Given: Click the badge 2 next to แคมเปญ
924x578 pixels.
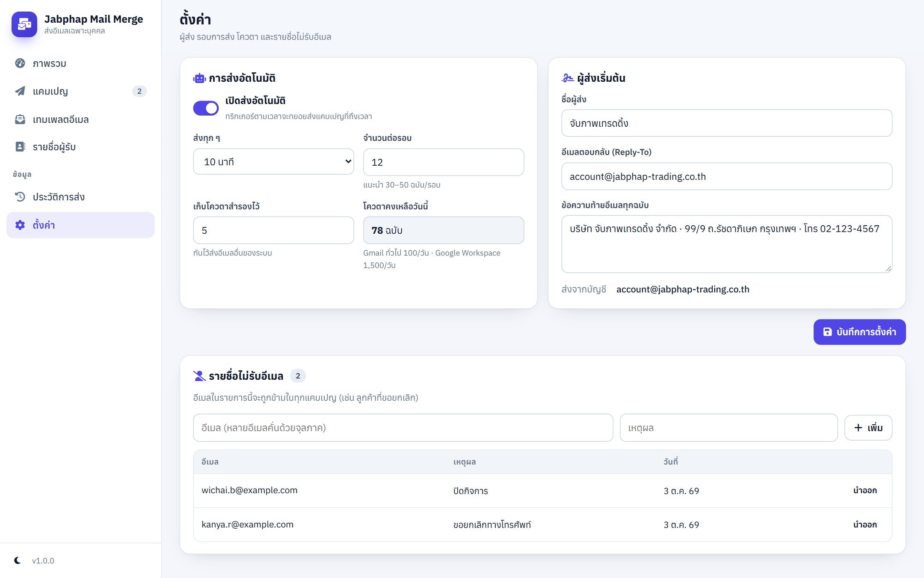Looking at the screenshot, I should [139, 91].
